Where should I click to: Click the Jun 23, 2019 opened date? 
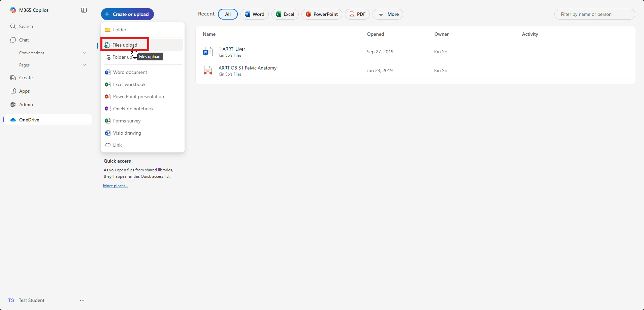point(380,71)
